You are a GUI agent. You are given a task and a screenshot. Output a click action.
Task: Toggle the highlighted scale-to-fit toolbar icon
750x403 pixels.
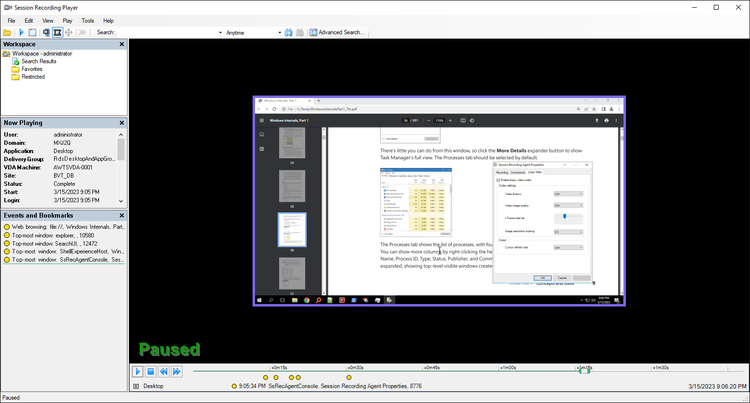pos(57,33)
